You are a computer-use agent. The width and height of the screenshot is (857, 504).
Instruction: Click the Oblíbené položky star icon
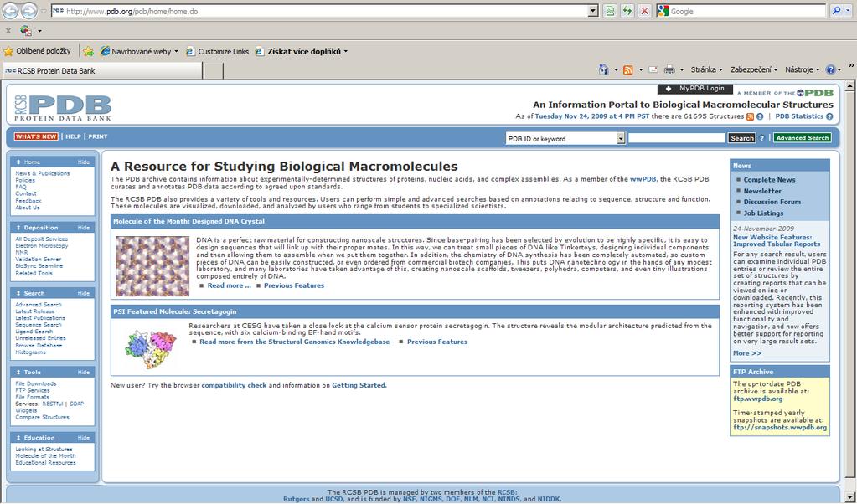click(8, 51)
